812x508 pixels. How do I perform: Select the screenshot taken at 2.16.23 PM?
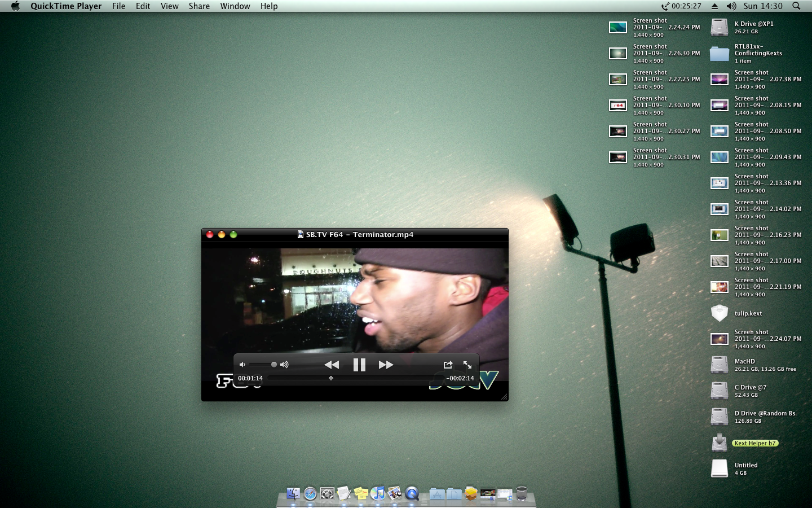(720, 235)
